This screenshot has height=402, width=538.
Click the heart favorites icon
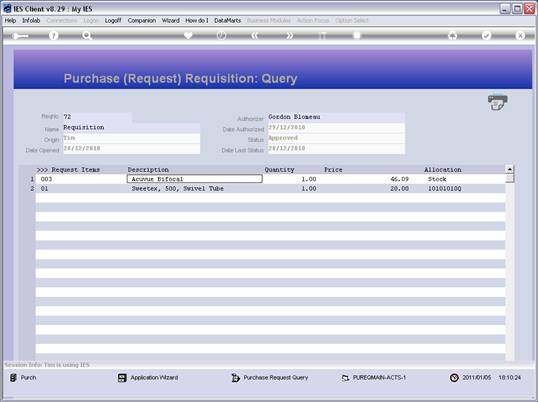[188, 36]
